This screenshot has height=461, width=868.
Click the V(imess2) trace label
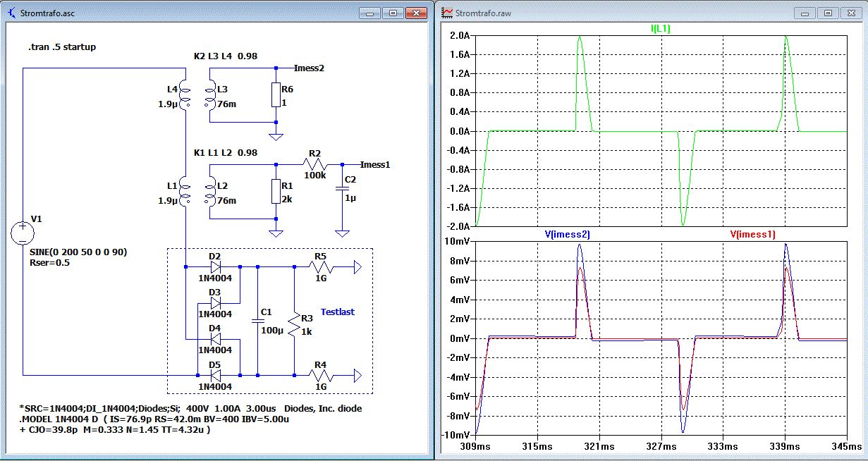tap(566, 234)
